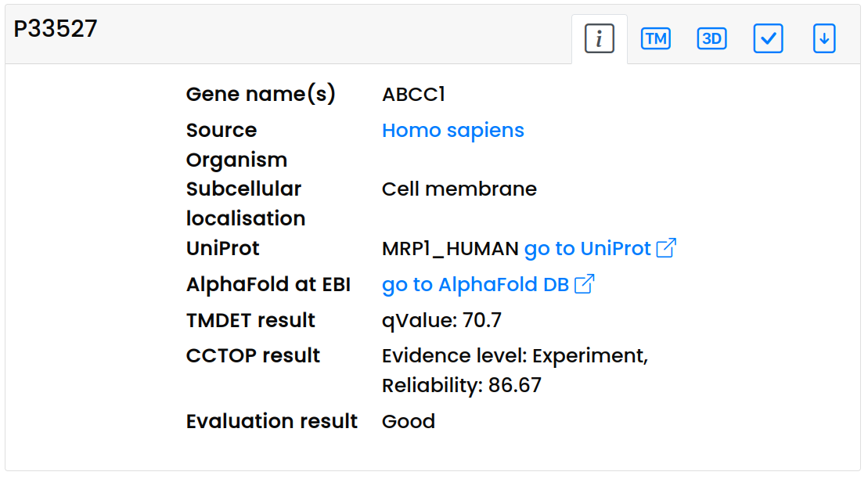The height and width of the screenshot is (479, 868).
Task: Click the TMDET result label
Action: click(x=250, y=320)
